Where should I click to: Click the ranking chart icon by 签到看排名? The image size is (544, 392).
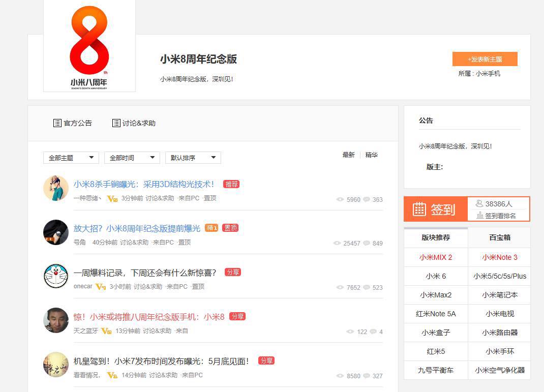coord(479,216)
